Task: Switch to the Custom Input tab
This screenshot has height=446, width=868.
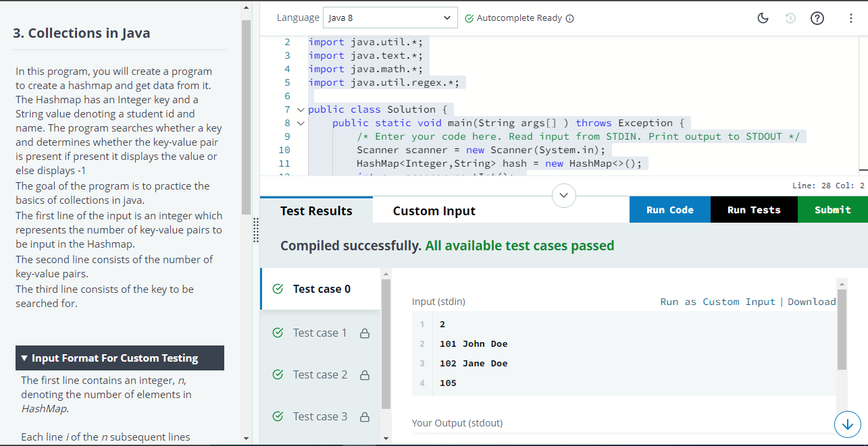Action: [x=434, y=211]
